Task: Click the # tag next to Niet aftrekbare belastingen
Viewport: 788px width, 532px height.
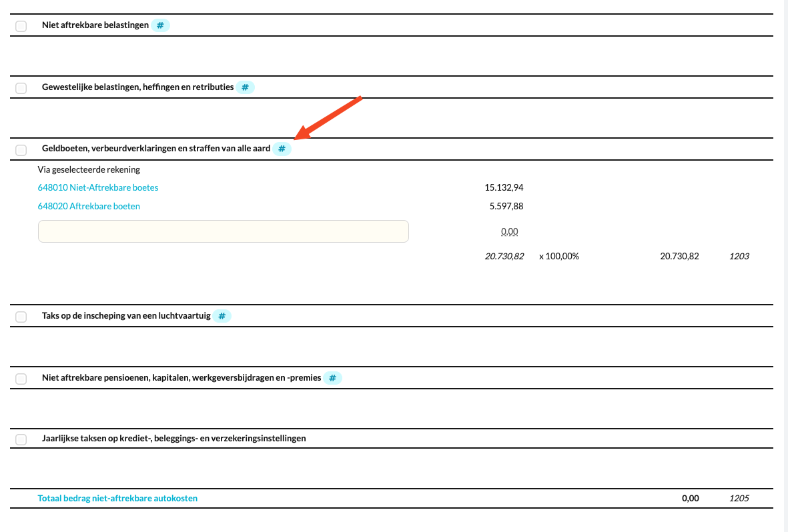Action: 160,25
